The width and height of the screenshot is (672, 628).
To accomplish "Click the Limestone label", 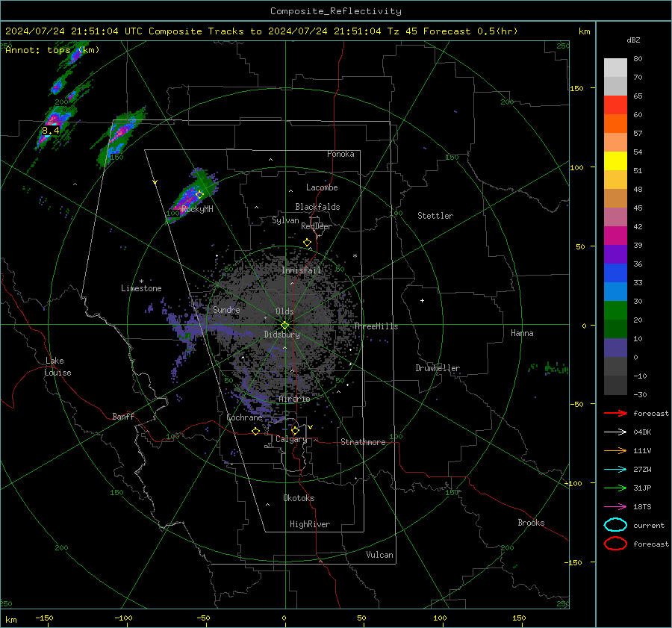I will [141, 288].
